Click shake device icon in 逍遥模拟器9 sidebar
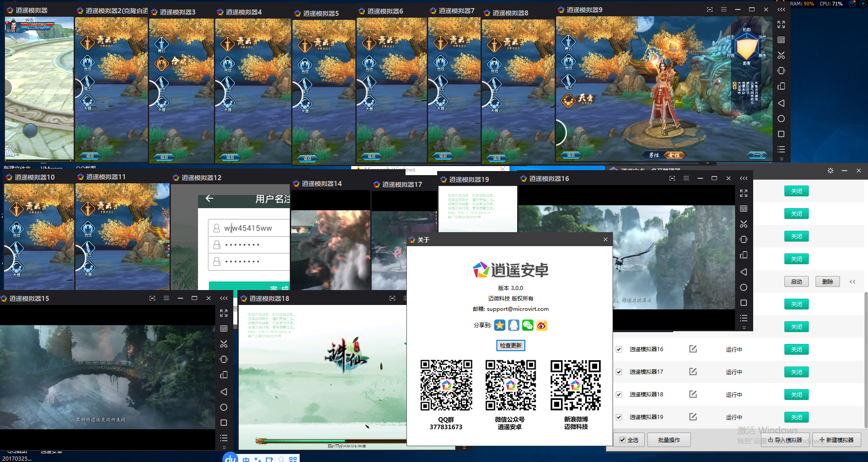The image size is (868, 462). (781, 71)
